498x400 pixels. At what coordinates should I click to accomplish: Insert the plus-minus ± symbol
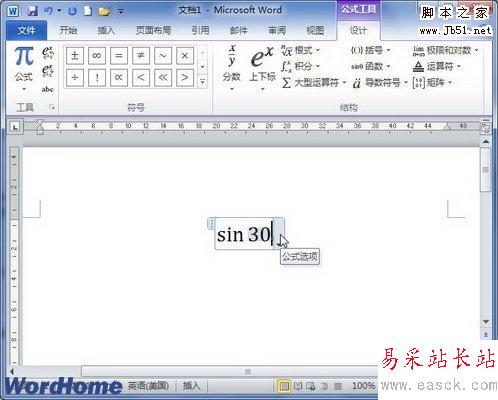(75, 56)
